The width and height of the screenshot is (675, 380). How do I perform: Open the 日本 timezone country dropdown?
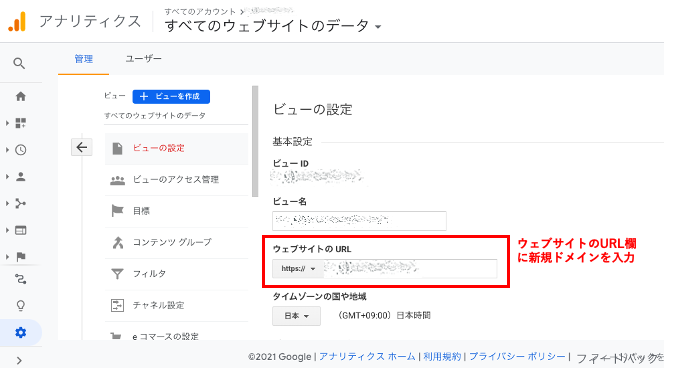pos(296,316)
